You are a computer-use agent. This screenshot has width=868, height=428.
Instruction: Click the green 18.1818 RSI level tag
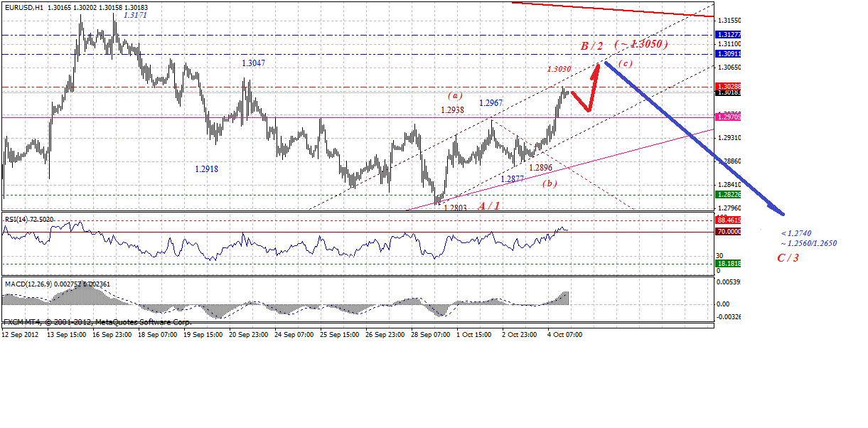tap(729, 264)
